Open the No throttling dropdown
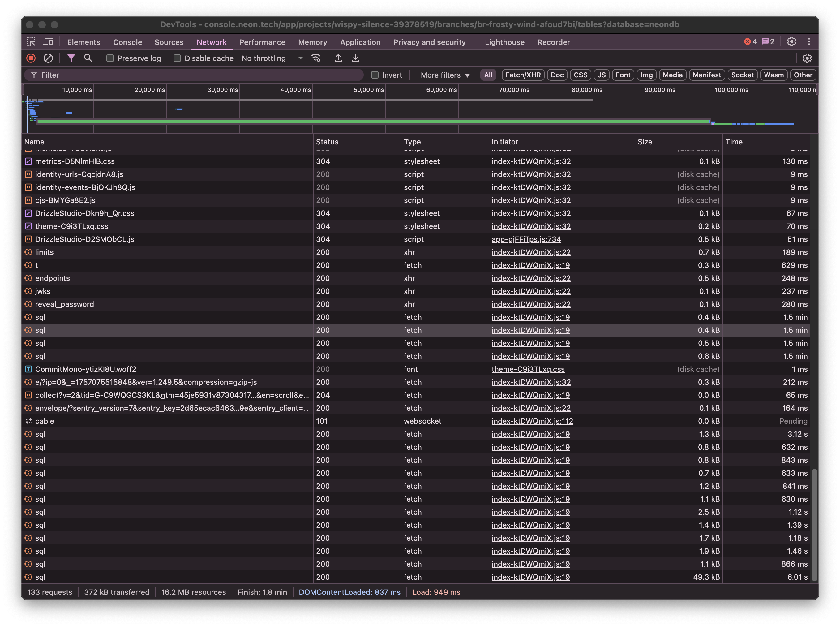Screen dimensions: 840x626 point(272,58)
